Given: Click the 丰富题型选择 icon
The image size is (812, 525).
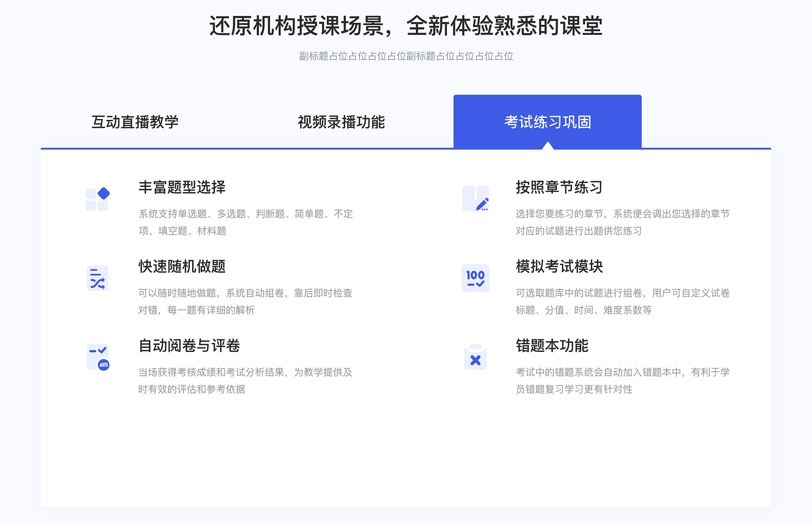Looking at the screenshot, I should [x=97, y=198].
